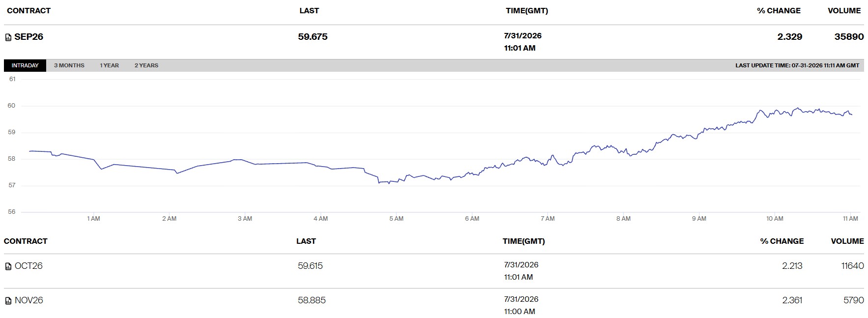Click the 10 AM time axis label
Image resolution: width=868 pixels, height=318 pixels.
775,219
